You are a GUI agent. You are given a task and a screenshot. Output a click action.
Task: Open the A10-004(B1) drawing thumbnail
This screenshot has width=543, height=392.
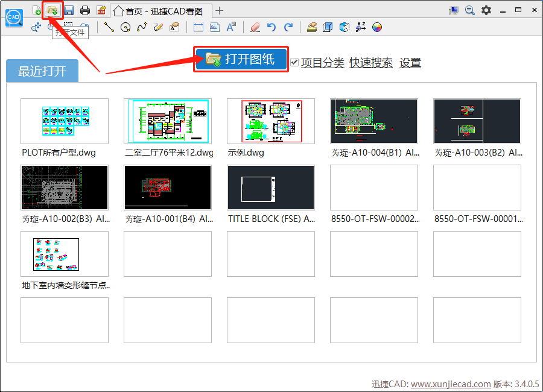pos(374,121)
